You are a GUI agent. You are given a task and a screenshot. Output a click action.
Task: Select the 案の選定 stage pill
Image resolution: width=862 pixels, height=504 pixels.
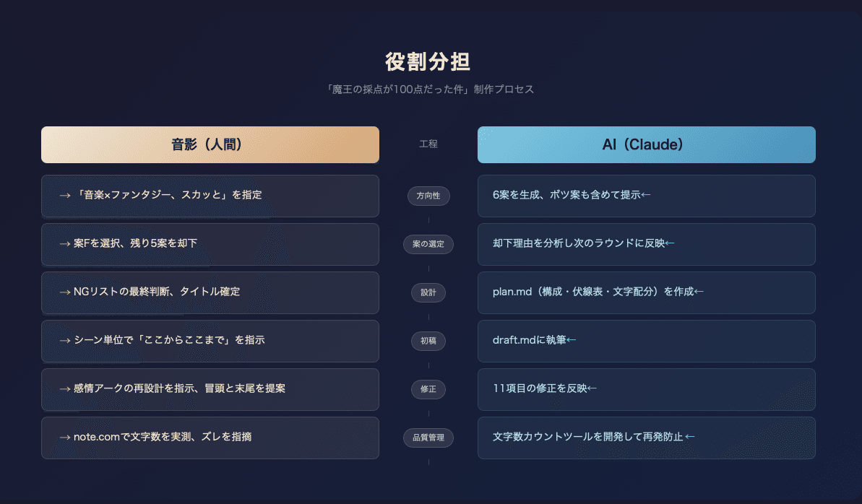pos(428,244)
